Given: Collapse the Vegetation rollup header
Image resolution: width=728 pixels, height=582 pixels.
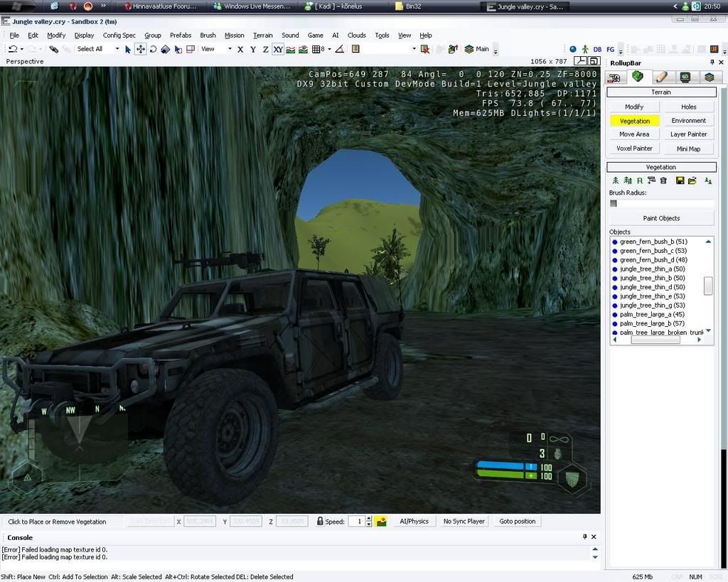Looking at the screenshot, I should 661,167.
